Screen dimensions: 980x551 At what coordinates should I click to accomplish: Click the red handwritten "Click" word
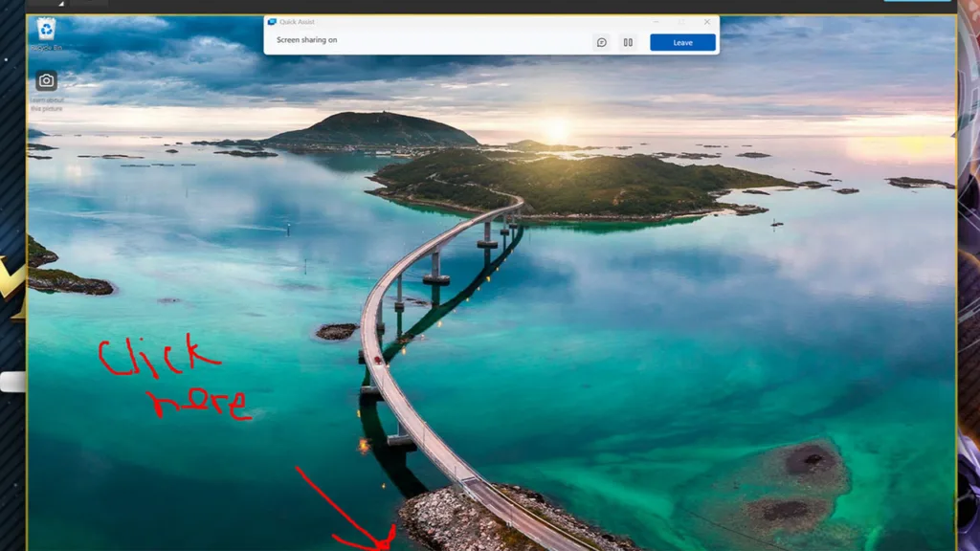[159, 356]
